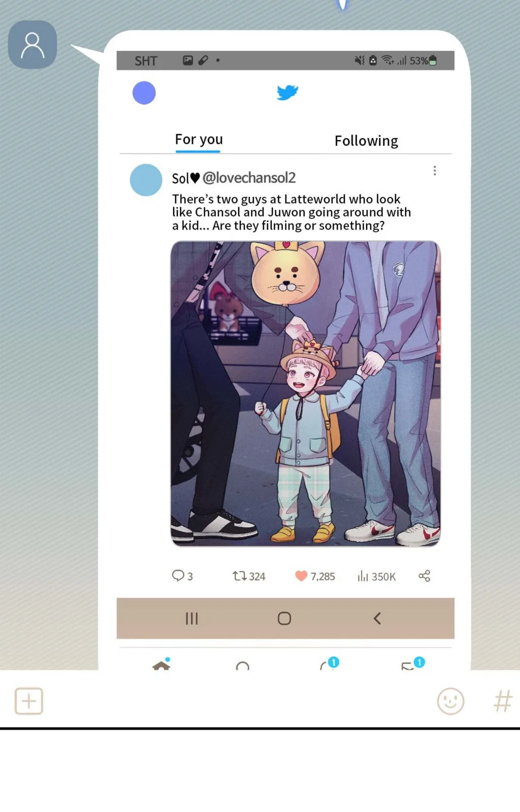
Task: View tweet analytics showing 350K
Action: (x=363, y=576)
